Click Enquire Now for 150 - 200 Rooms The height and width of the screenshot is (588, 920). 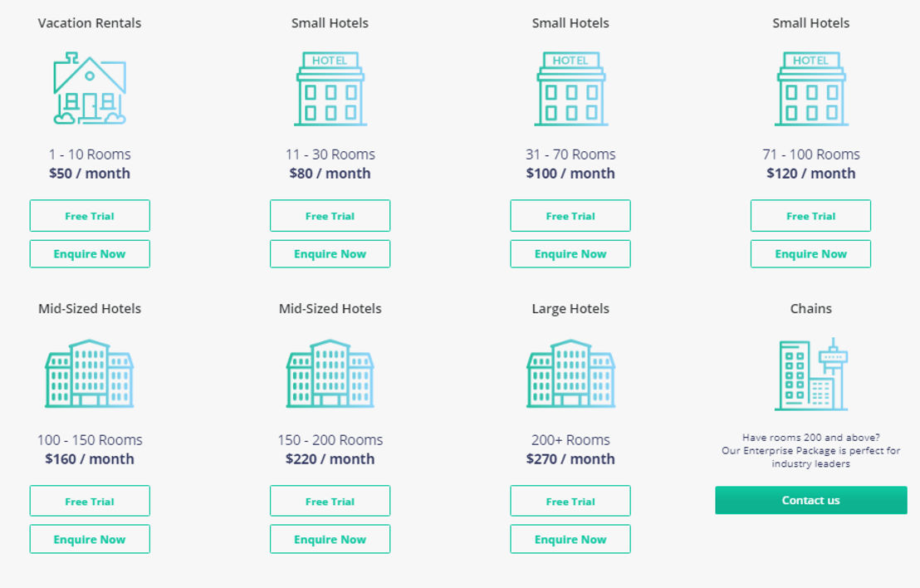click(330, 539)
